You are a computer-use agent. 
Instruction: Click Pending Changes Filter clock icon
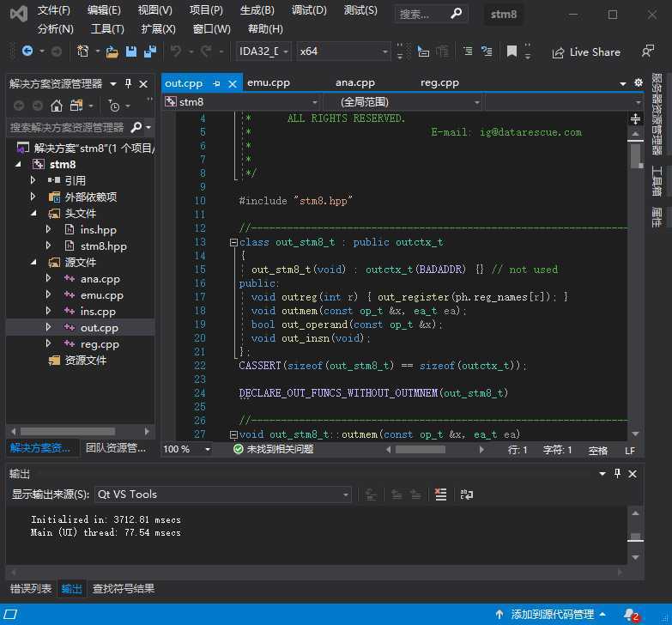114,106
